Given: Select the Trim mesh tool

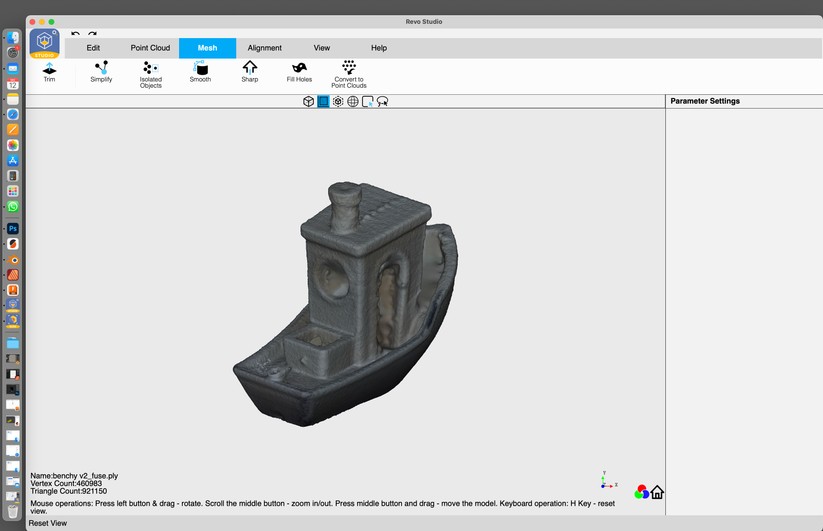Looking at the screenshot, I should 49,72.
